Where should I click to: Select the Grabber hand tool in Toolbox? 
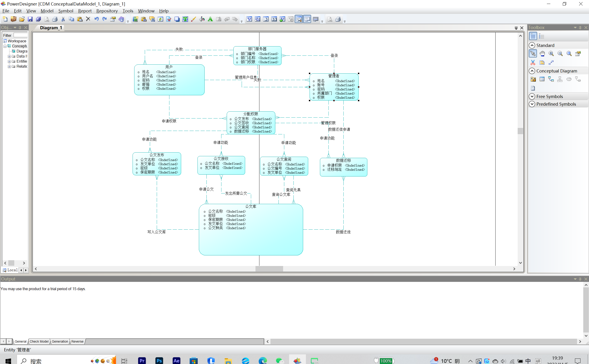pyautogui.click(x=542, y=54)
